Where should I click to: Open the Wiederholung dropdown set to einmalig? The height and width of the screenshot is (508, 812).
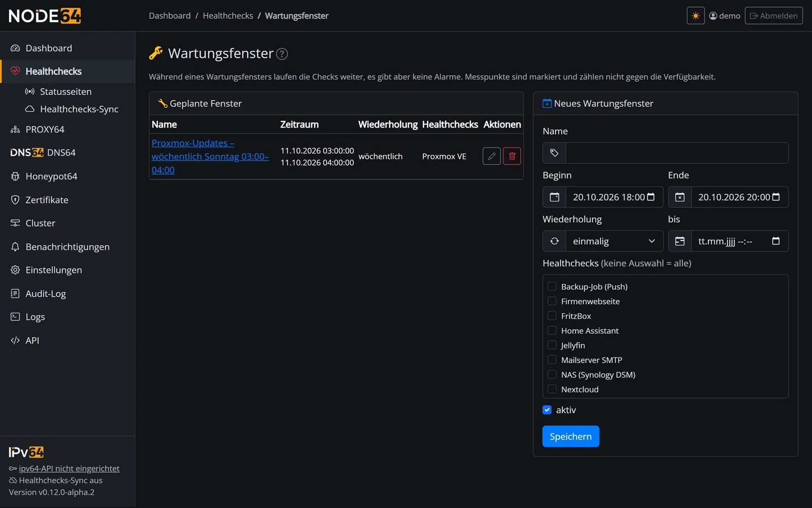tap(614, 241)
